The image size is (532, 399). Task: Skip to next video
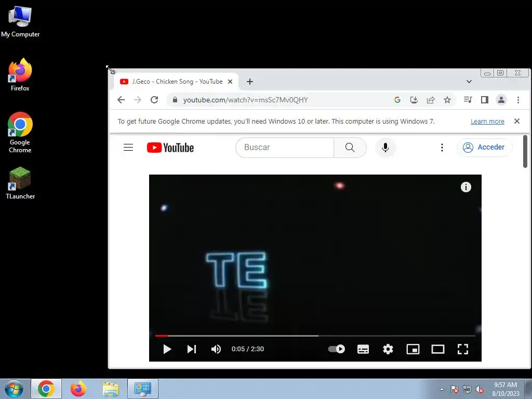tap(192, 349)
